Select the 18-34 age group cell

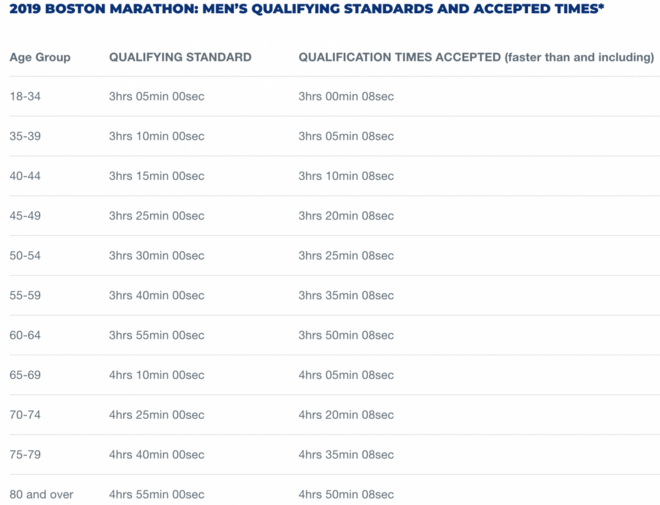(26, 96)
